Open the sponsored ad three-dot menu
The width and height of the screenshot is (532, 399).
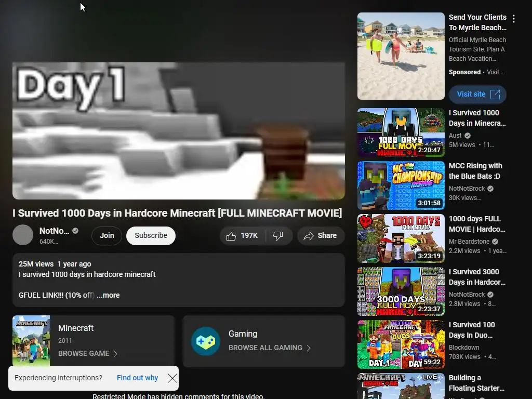(514, 19)
